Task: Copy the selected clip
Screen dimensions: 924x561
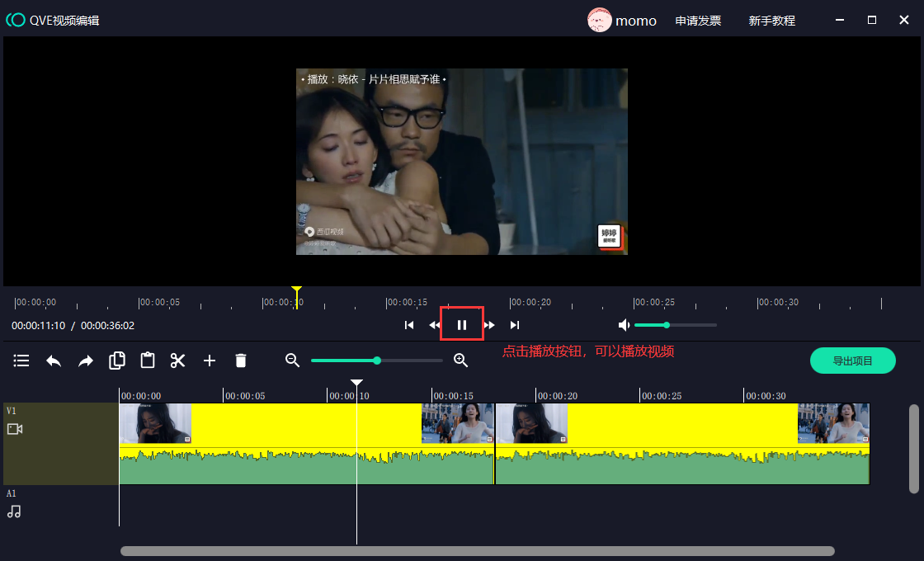Action: coord(117,361)
